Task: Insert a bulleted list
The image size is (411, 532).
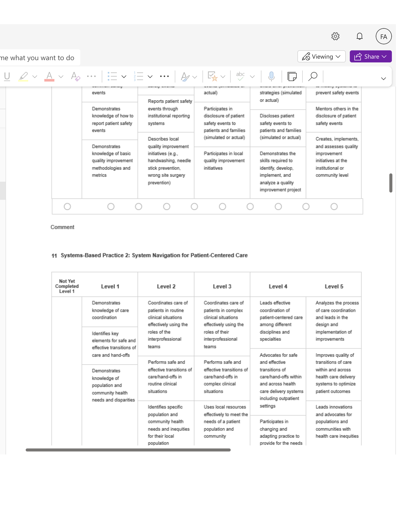Action: [112, 76]
